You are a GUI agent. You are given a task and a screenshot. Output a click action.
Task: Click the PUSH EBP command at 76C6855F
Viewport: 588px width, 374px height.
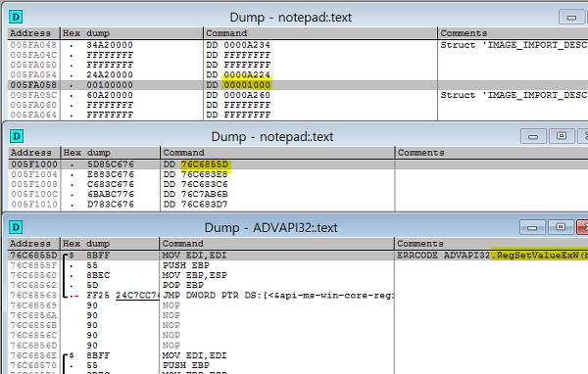click(186, 265)
